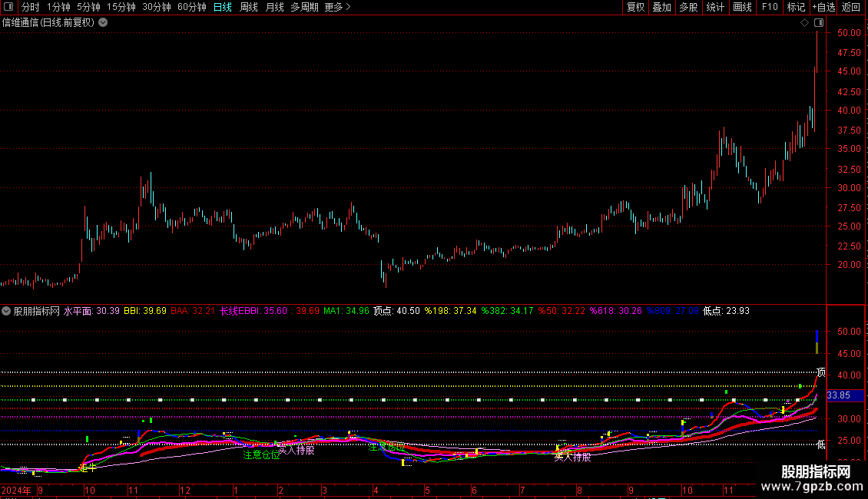This screenshot has width=868, height=499.
Task: Click the blue 33.85 price marker
Action: pyautogui.click(x=838, y=395)
